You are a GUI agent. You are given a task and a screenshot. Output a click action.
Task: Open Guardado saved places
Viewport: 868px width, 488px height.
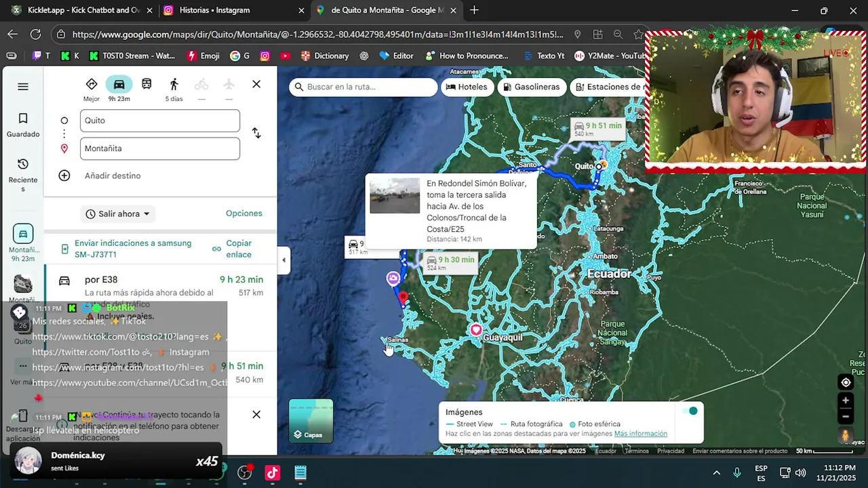23,125
